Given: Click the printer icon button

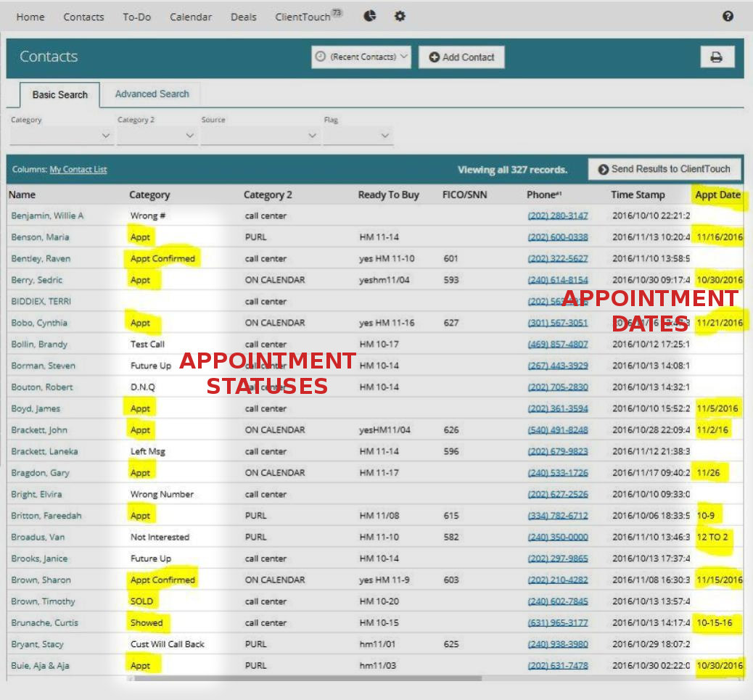Looking at the screenshot, I should [x=717, y=57].
